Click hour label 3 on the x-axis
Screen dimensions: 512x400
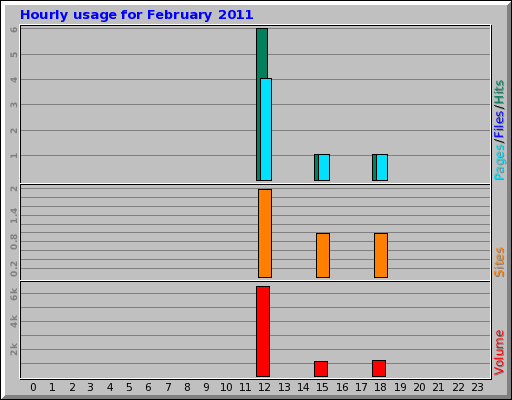coord(91,387)
